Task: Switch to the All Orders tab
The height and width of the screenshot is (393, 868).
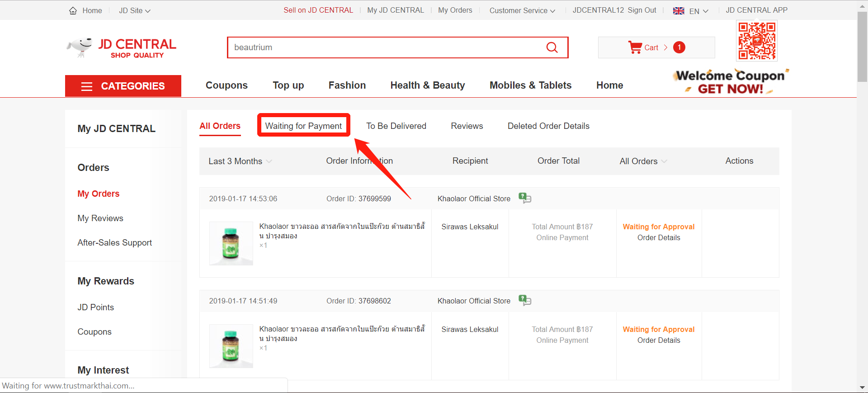Action: click(x=220, y=126)
